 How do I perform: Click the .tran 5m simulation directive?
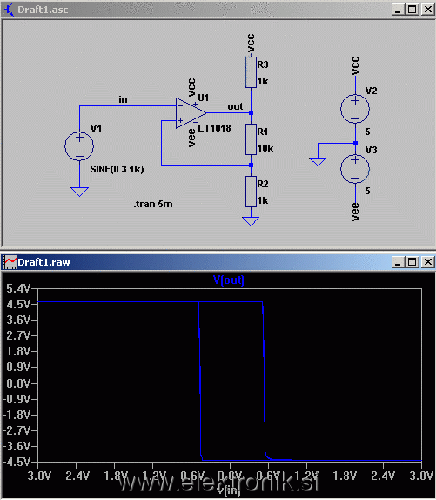[x=153, y=204]
